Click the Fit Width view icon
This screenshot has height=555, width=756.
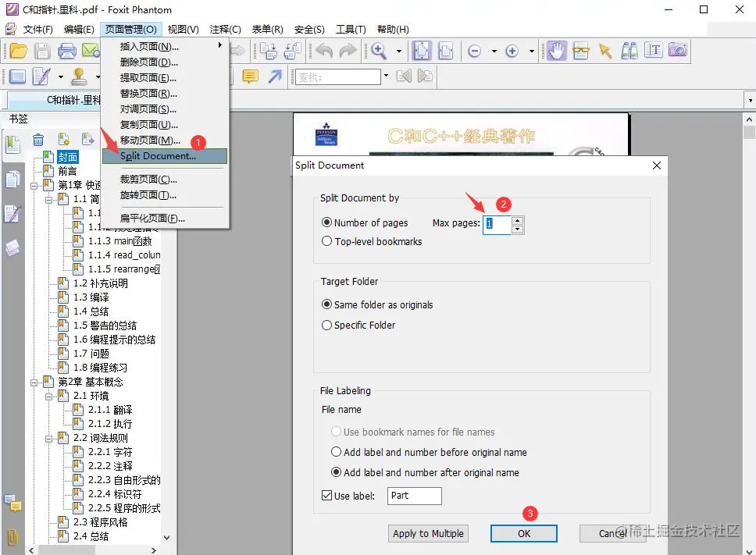pyautogui.click(x=445, y=51)
